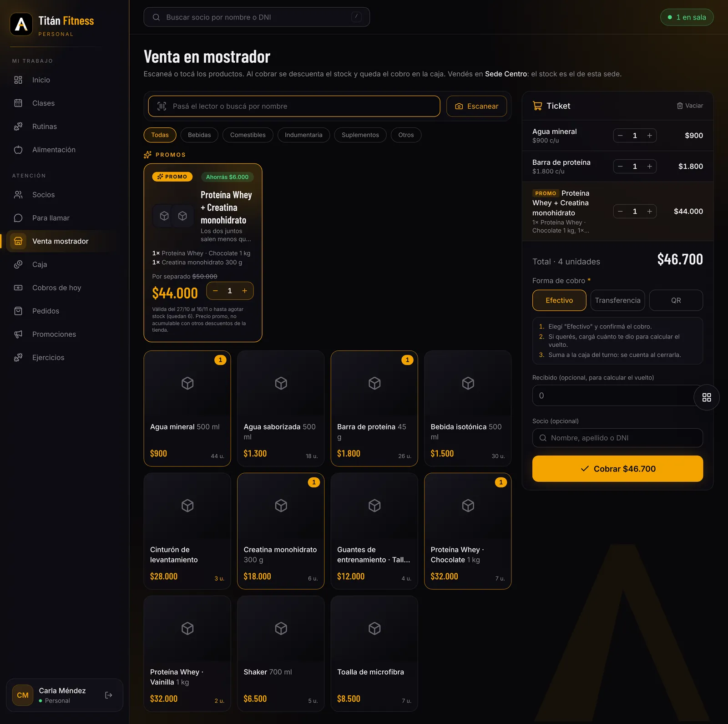
Task: Add Agua saborizada 500 ml product
Action: point(281,408)
